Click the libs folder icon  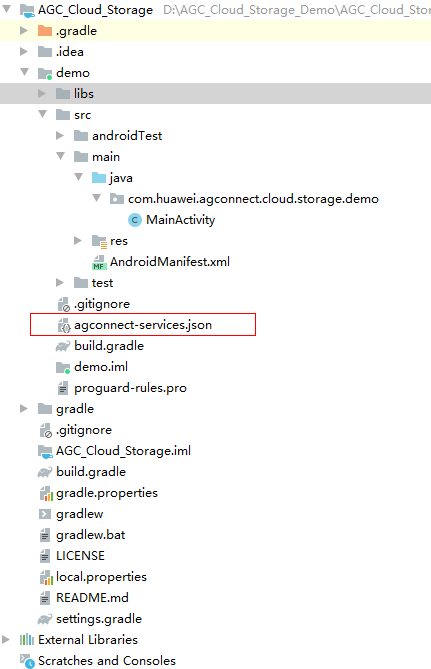(63, 93)
